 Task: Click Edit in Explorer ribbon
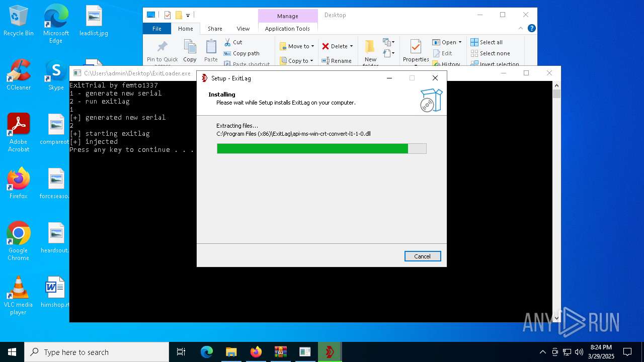click(442, 53)
